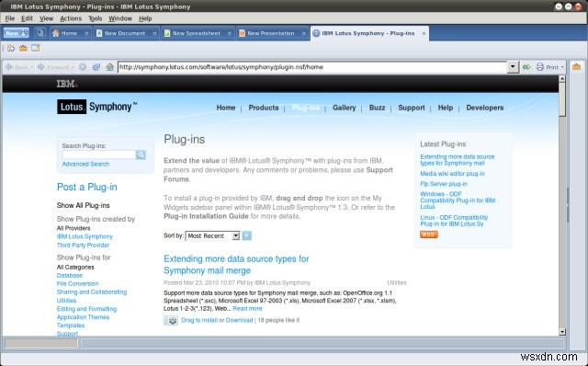Open the Products nav link
Image resolution: width=588 pixels, height=366 pixels.
(x=264, y=108)
